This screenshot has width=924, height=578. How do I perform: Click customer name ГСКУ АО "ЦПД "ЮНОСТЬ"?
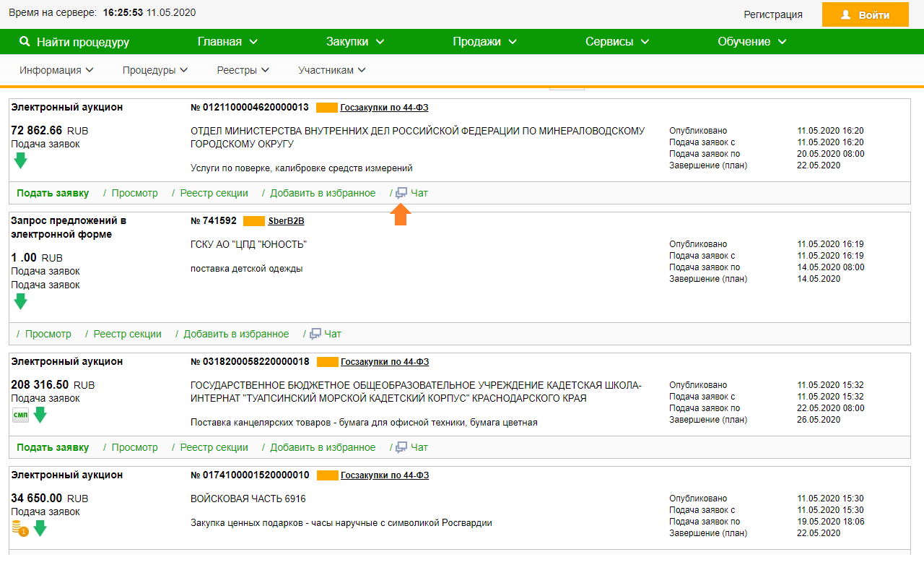click(x=249, y=245)
